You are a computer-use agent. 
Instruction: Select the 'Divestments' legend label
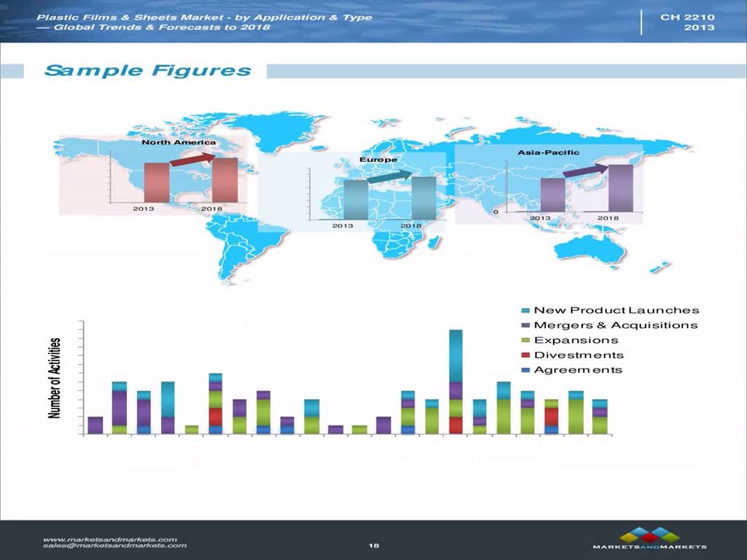pyautogui.click(x=579, y=355)
